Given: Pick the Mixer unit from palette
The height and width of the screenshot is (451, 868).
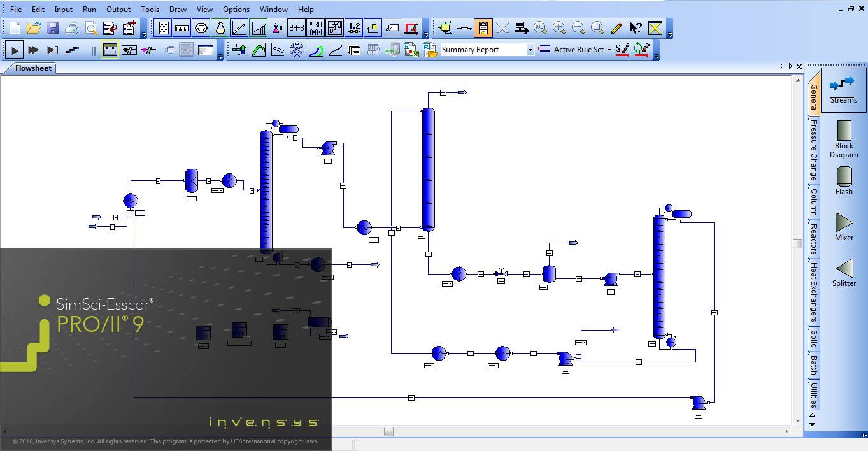Looking at the screenshot, I should click(x=844, y=227).
